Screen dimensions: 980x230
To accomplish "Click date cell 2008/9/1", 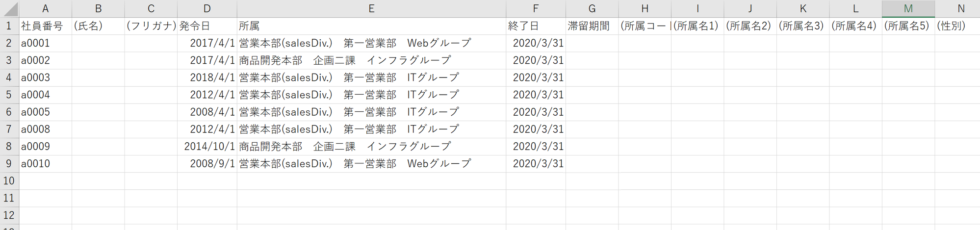I will tap(206, 164).
